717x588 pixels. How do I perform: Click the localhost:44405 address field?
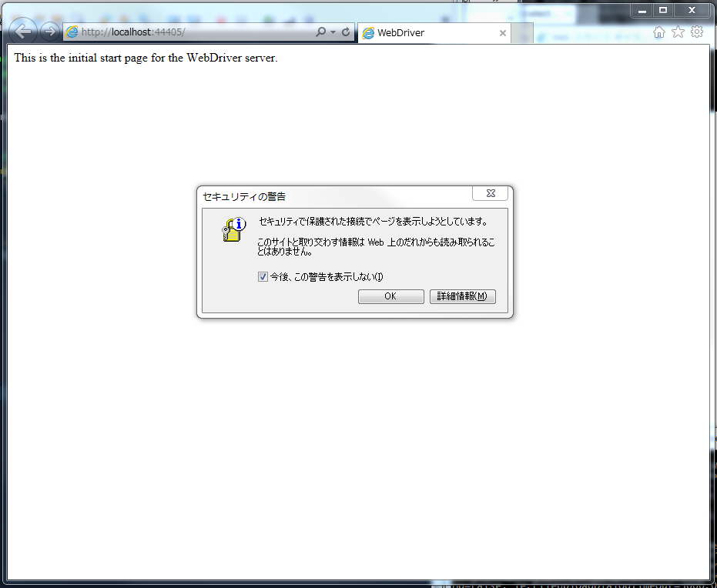[193, 32]
